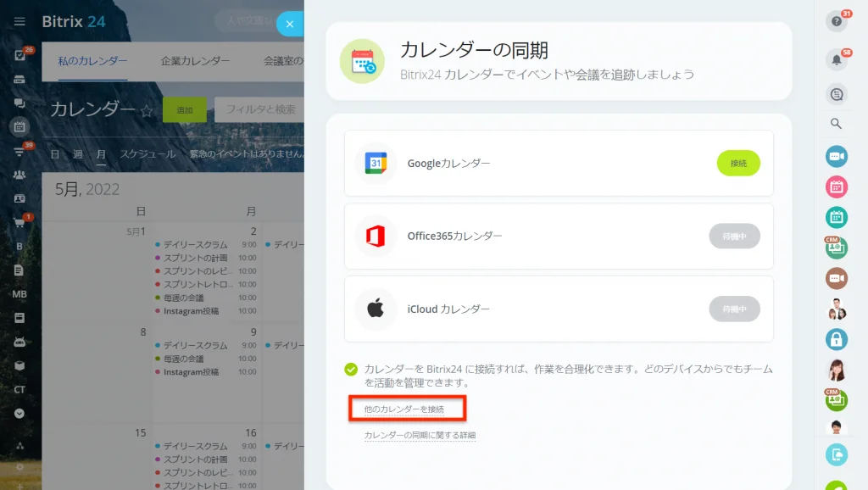The height and width of the screenshot is (490, 868).
Task: Open the search magnifier in right panel
Action: click(x=837, y=124)
